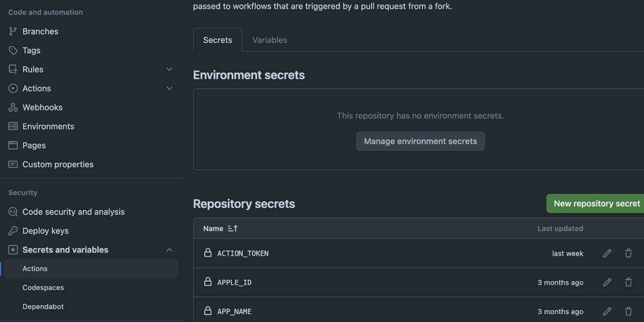Go to Branches settings
This screenshot has width=644, height=322.
40,32
